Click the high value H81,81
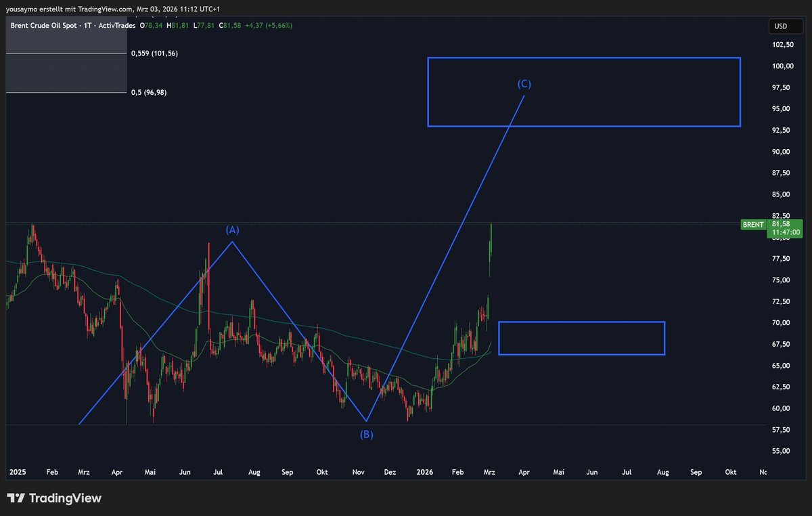812x516 pixels. (x=177, y=25)
